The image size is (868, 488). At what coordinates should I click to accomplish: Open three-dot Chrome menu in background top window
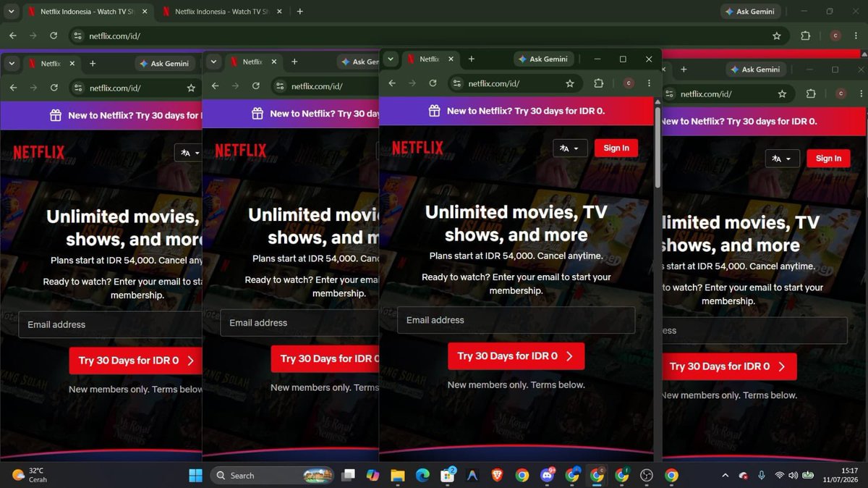click(x=856, y=35)
